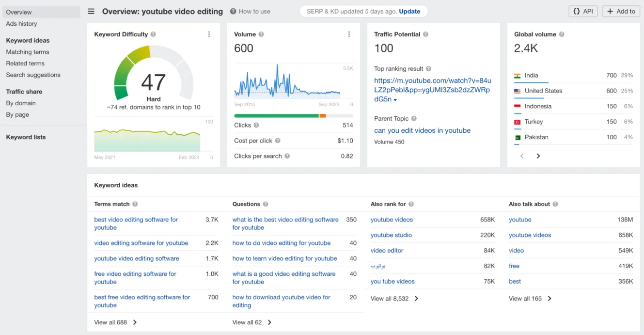Click Parent Topic info icon
Screen dimensions: 644x335
414,119
